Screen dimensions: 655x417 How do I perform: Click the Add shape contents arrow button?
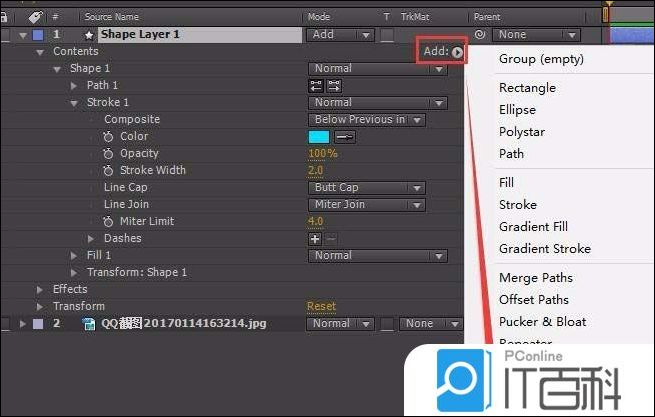pos(457,52)
